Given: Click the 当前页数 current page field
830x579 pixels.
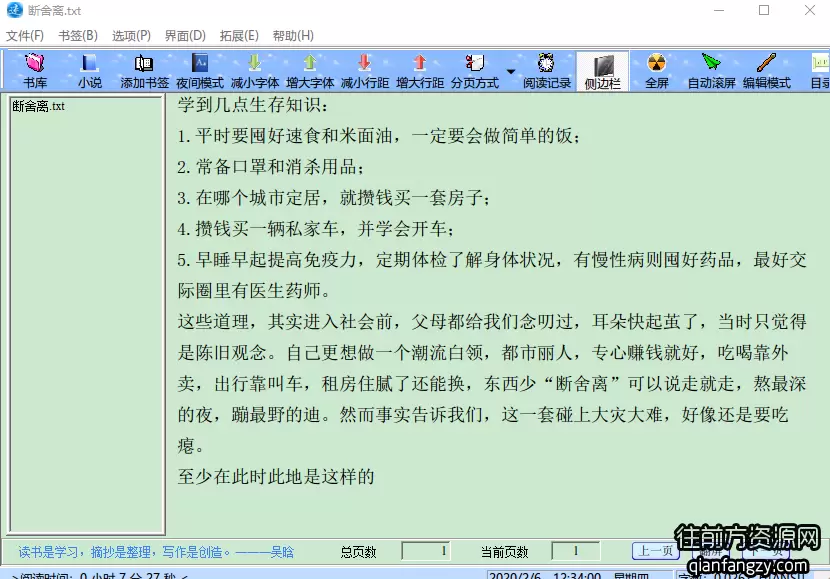Looking at the screenshot, I should (576, 551).
